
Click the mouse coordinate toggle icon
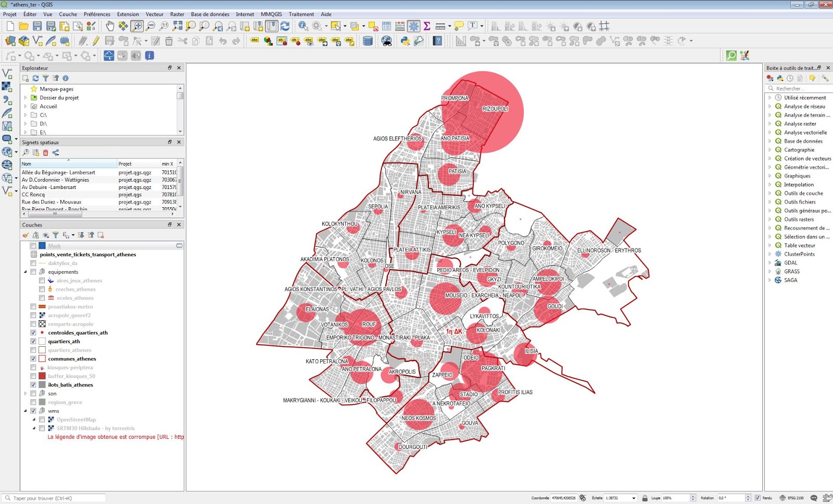583,498
